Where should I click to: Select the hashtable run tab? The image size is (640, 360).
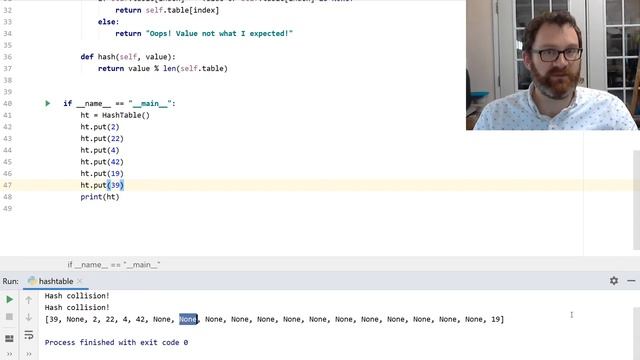(56, 281)
